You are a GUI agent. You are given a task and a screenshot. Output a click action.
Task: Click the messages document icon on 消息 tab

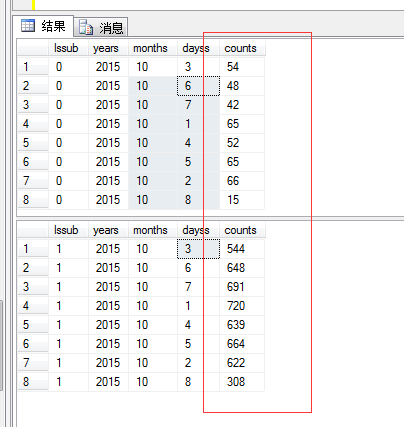tap(86, 27)
